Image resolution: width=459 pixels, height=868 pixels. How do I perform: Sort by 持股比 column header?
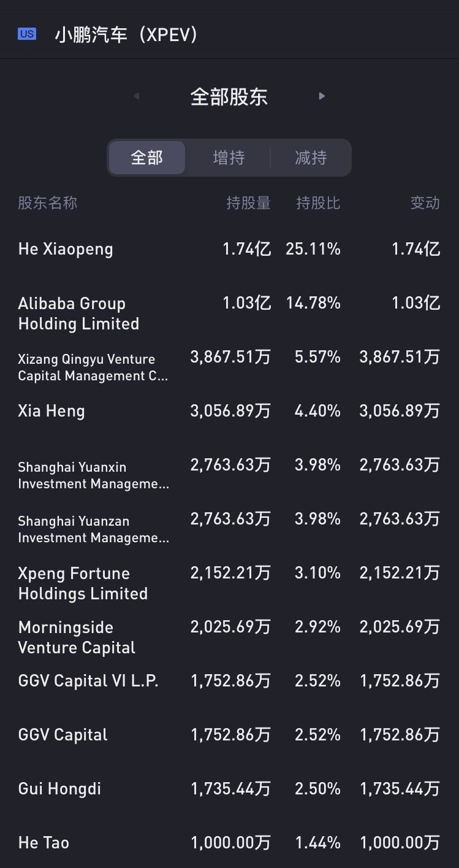(x=318, y=203)
